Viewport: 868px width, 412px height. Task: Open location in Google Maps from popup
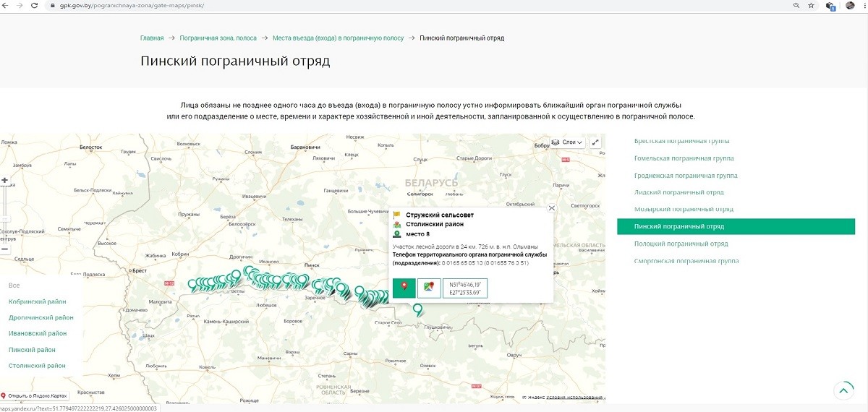coord(429,288)
